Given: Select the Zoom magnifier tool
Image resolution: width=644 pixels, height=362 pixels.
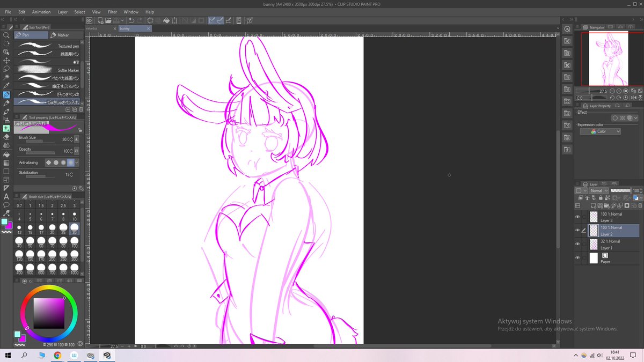Looking at the screenshot, I should pos(6,35).
